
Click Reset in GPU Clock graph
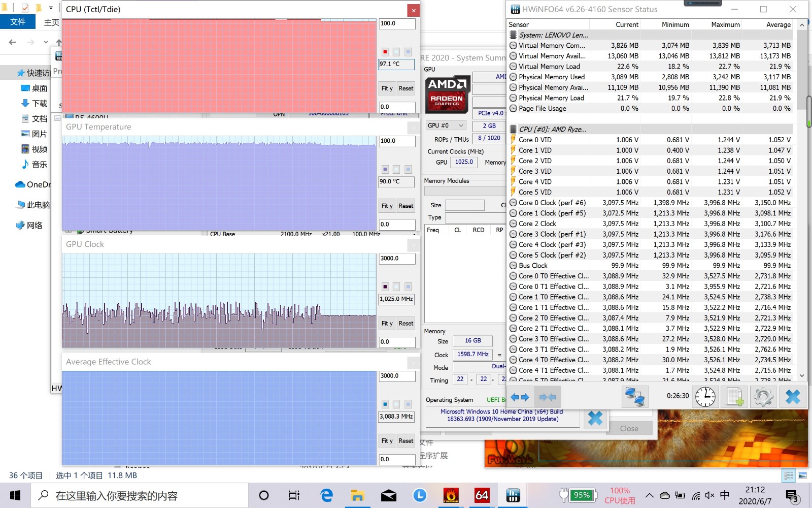click(x=406, y=323)
